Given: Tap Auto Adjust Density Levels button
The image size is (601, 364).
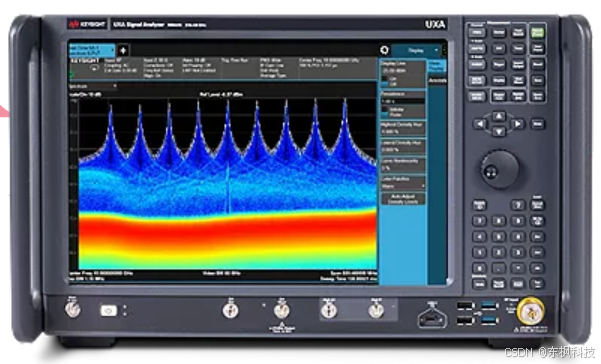Looking at the screenshot, I should coord(403,198).
